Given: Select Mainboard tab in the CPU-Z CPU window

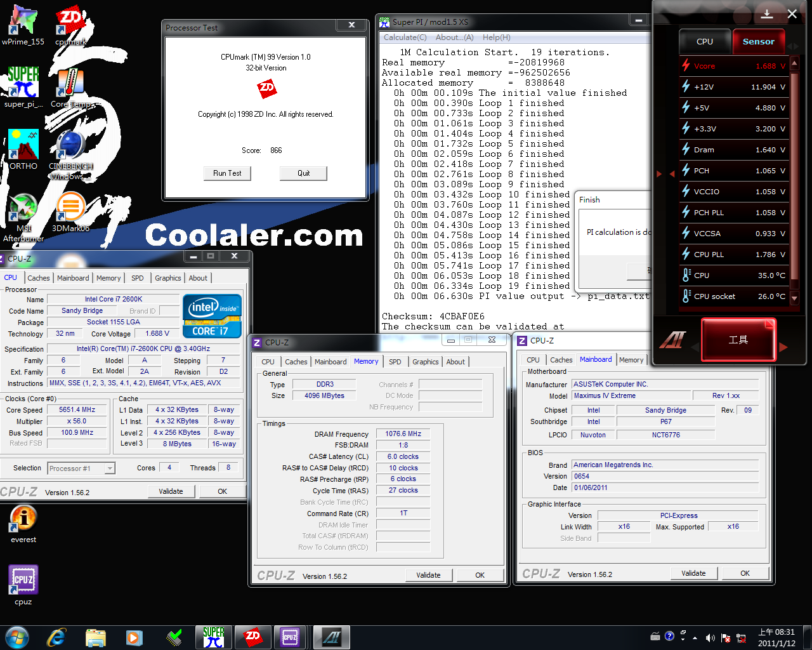Looking at the screenshot, I should tap(73, 278).
